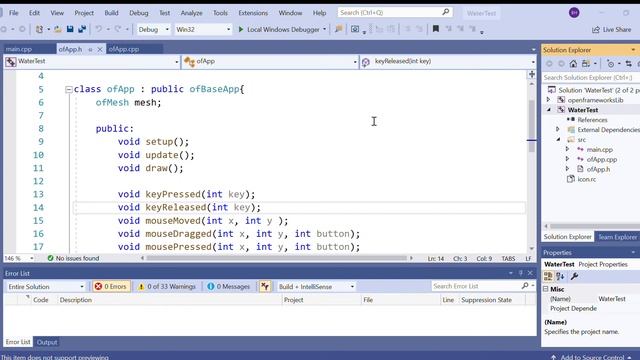Click the Save All icon
This screenshot has height=360, width=640.
82,29
